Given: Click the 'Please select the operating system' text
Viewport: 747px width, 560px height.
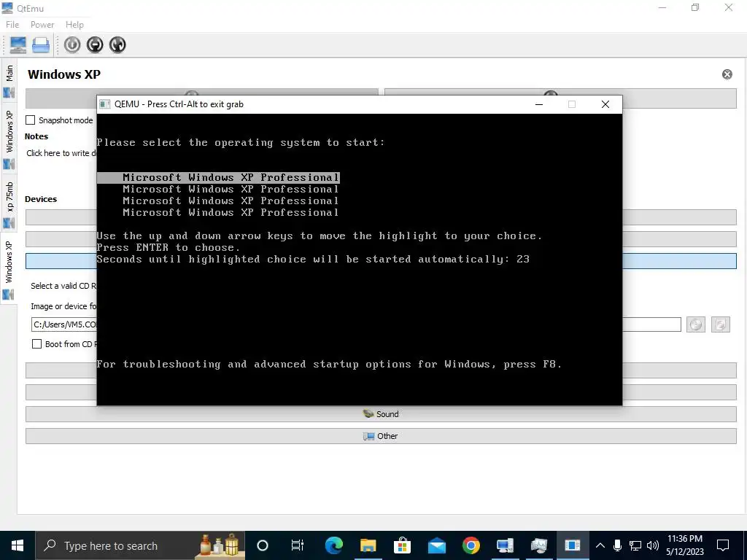Looking at the screenshot, I should 240,142.
